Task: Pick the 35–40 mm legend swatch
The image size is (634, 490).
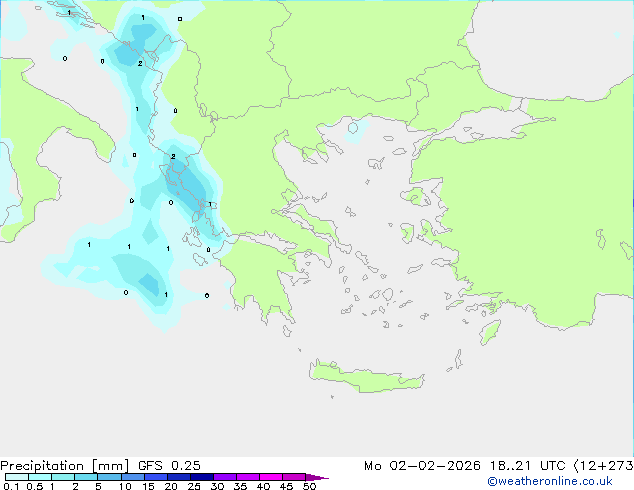Action: point(248,477)
